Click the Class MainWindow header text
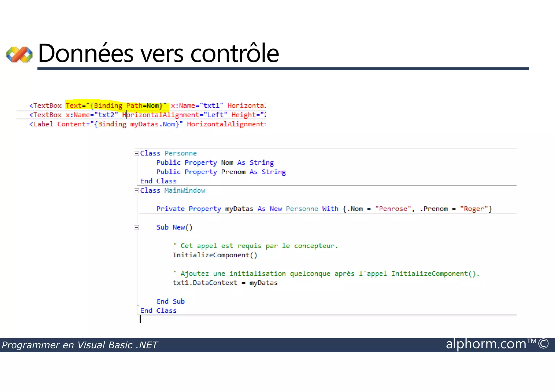The height and width of the screenshot is (392, 555). click(x=173, y=190)
